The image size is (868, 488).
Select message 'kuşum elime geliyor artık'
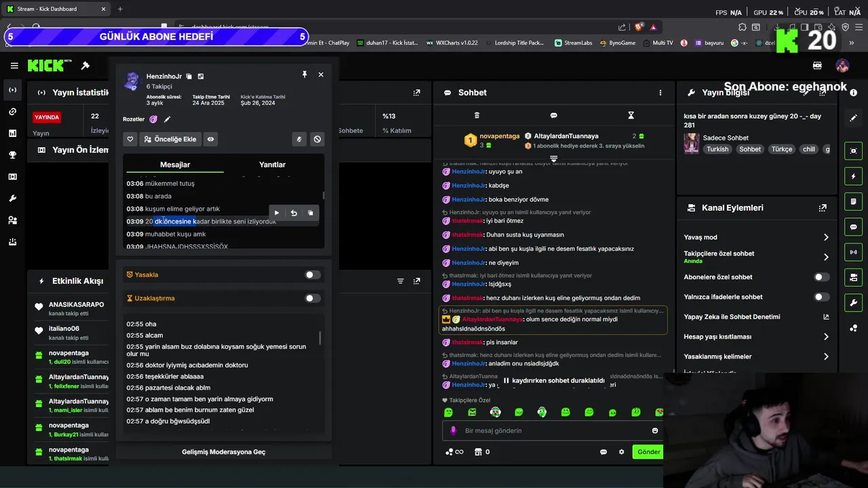(182, 209)
